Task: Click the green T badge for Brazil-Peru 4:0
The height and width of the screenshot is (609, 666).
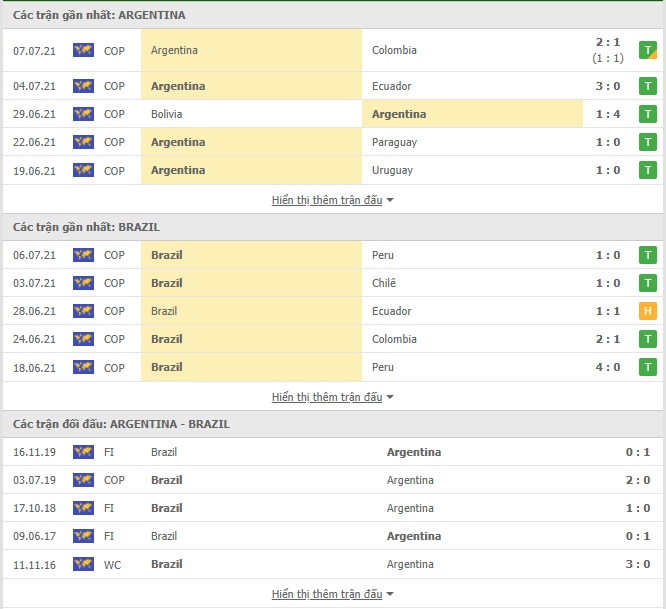Action: tap(648, 367)
